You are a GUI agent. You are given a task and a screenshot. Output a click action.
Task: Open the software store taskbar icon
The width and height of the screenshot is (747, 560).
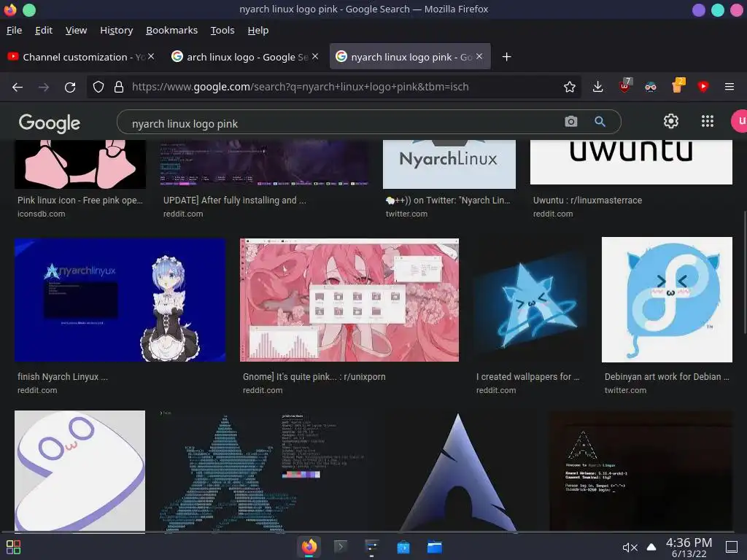pyautogui.click(x=403, y=547)
